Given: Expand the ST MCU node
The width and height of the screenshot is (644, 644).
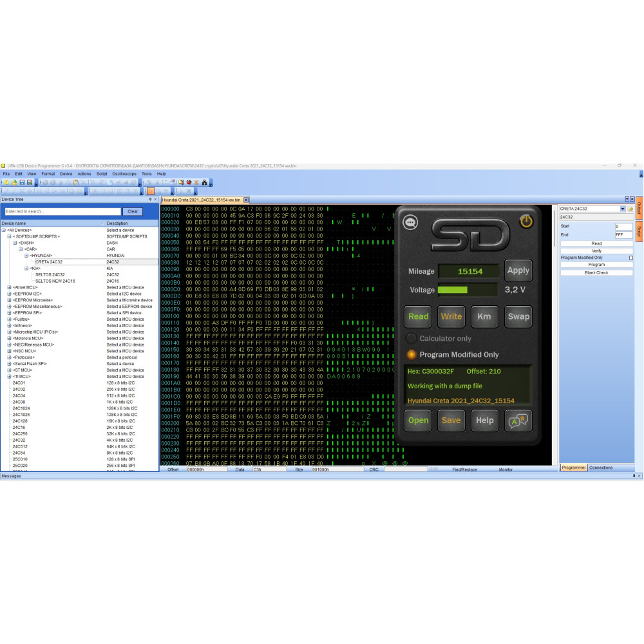Looking at the screenshot, I should point(9,370).
